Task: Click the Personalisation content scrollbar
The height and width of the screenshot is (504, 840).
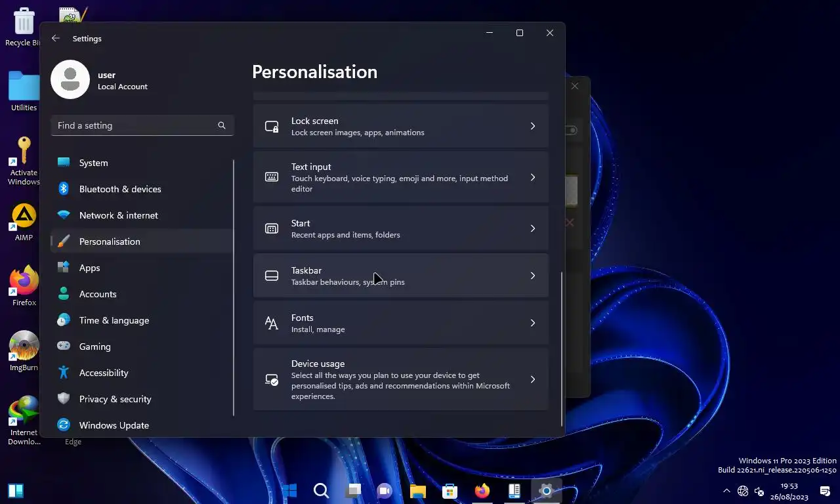Action: point(562,348)
